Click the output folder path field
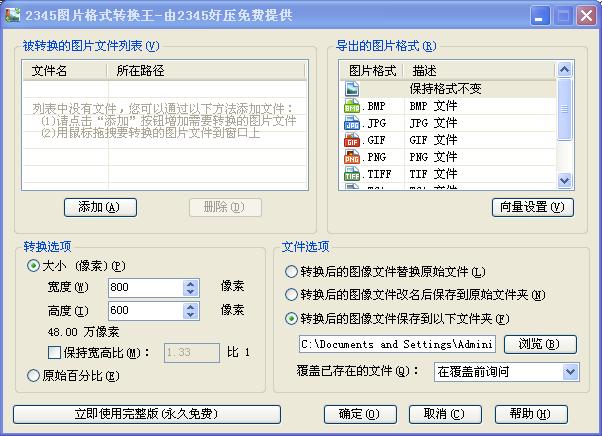This screenshot has height=436, width=602. coord(397,344)
